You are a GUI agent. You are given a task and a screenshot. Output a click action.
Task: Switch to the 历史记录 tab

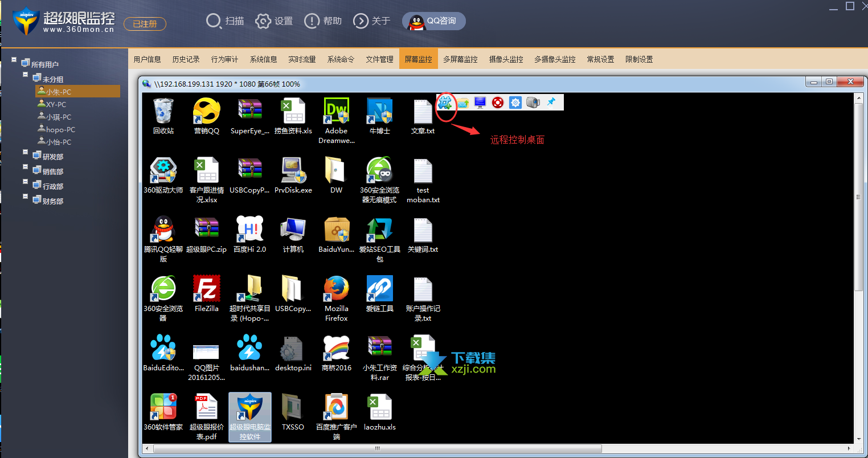(186, 59)
